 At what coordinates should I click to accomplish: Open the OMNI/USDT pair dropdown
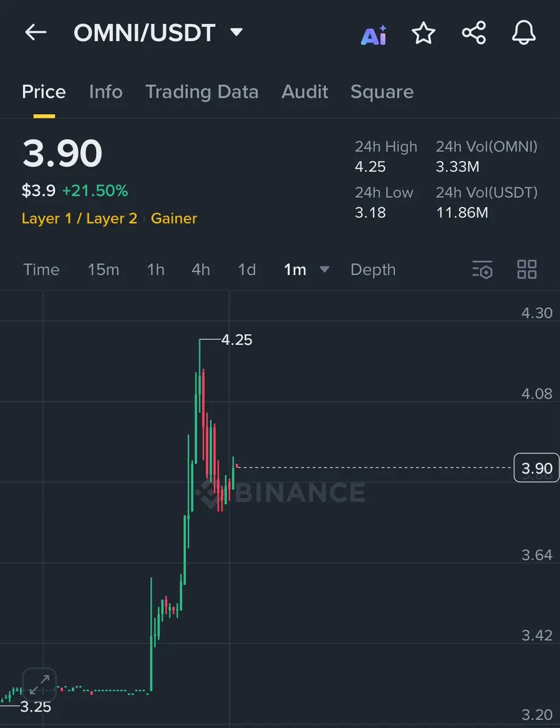pyautogui.click(x=237, y=32)
